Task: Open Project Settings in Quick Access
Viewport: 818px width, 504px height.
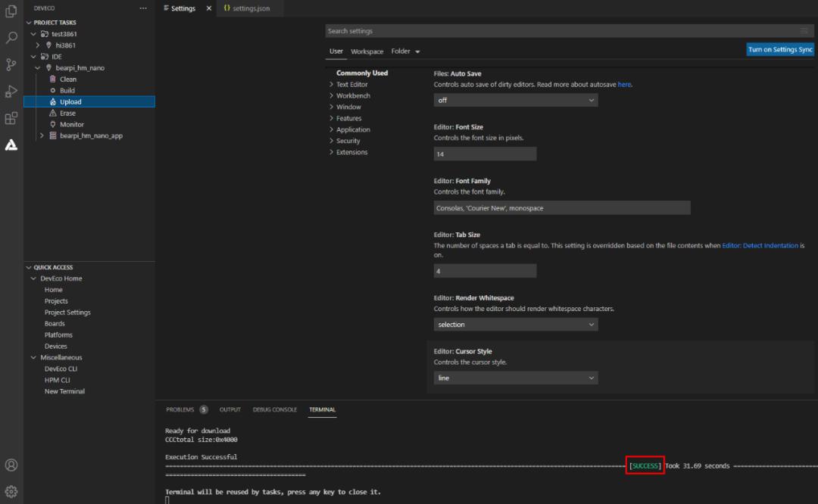Action: point(67,313)
